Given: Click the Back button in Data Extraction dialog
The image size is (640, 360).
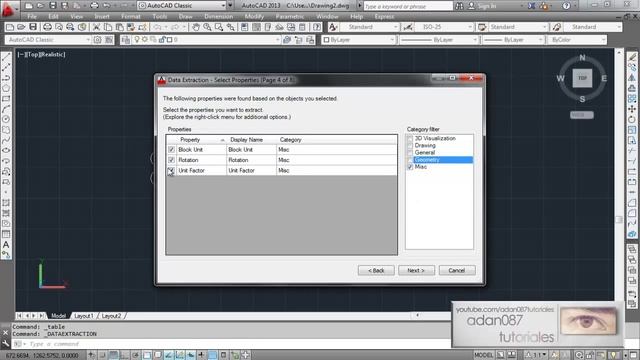Looking at the screenshot, I should (376, 270).
